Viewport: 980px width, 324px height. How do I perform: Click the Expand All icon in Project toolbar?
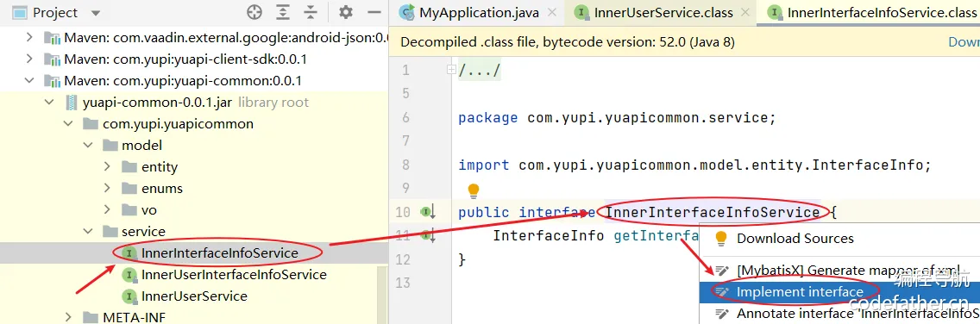click(284, 12)
